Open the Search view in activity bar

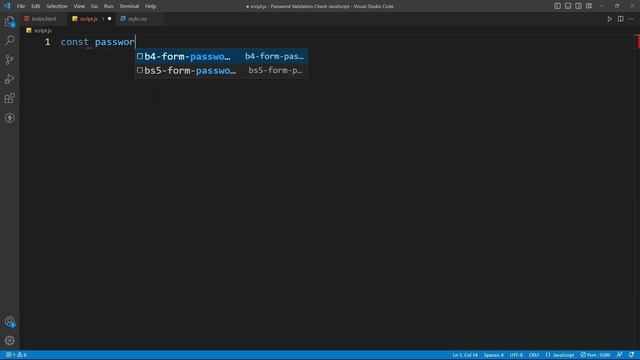[x=9, y=40]
